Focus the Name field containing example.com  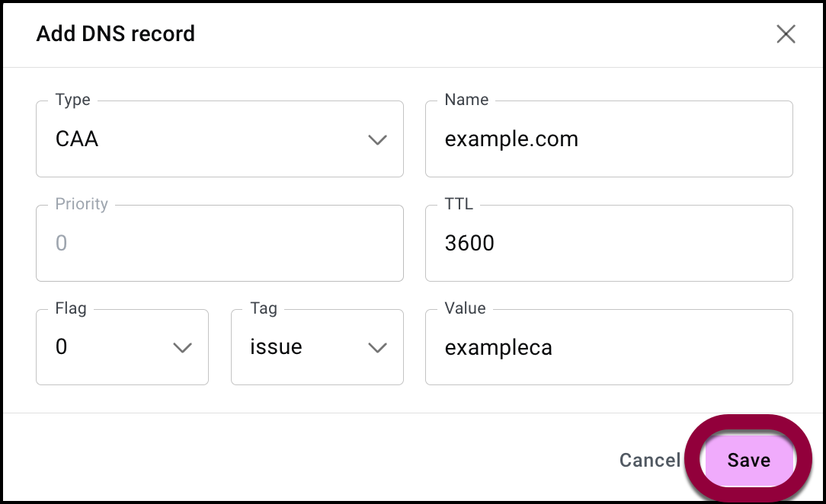(x=608, y=139)
